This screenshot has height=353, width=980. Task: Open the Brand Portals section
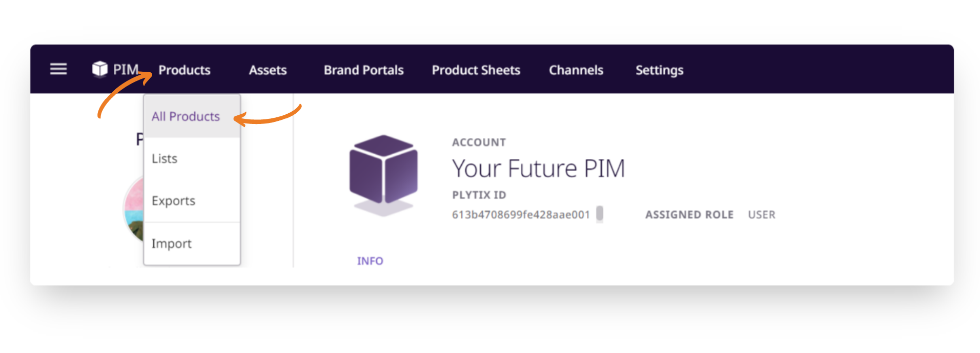pyautogui.click(x=363, y=70)
